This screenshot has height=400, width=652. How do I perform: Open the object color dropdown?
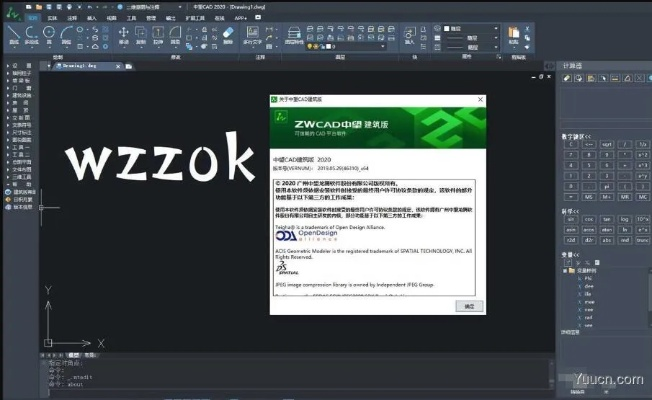tap(496, 28)
